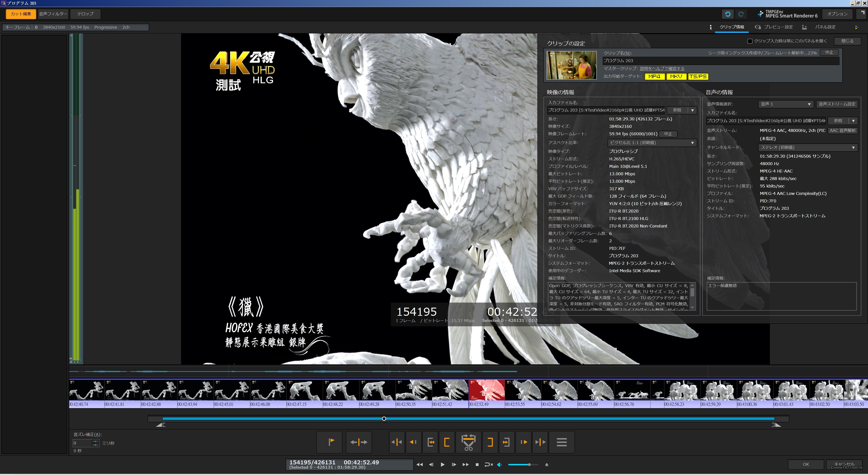Start playback with the play button
The width and height of the screenshot is (868, 475).
[442, 464]
